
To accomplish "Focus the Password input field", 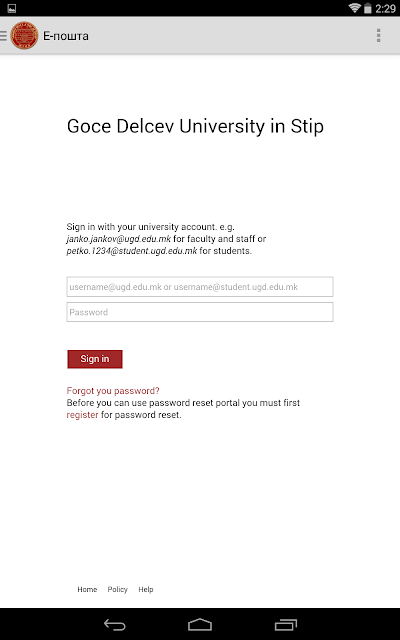I will [200, 312].
